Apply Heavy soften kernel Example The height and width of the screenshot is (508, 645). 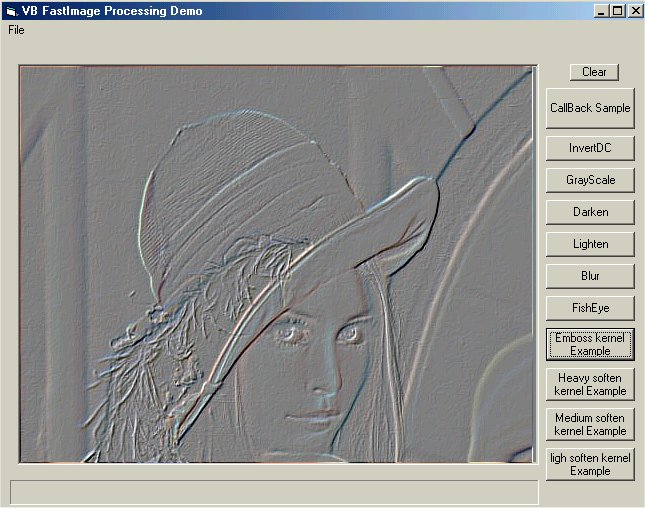pyautogui.click(x=590, y=384)
